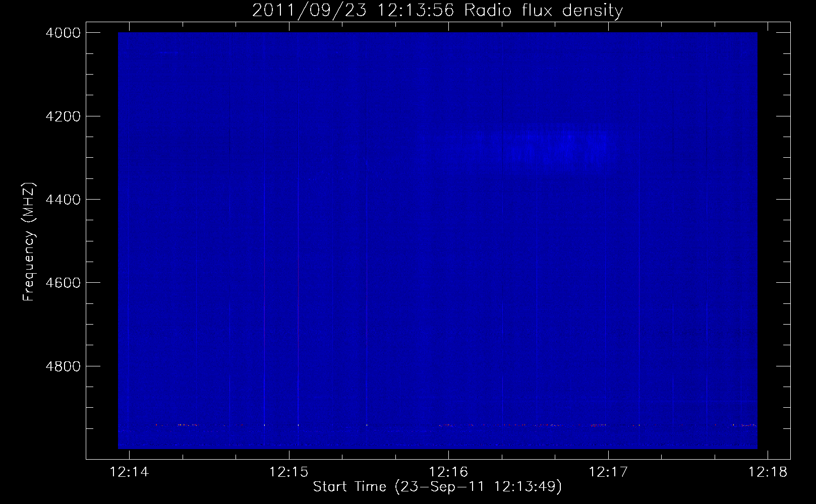
Task: Click the 12:16 time tick label
Action: (x=448, y=472)
